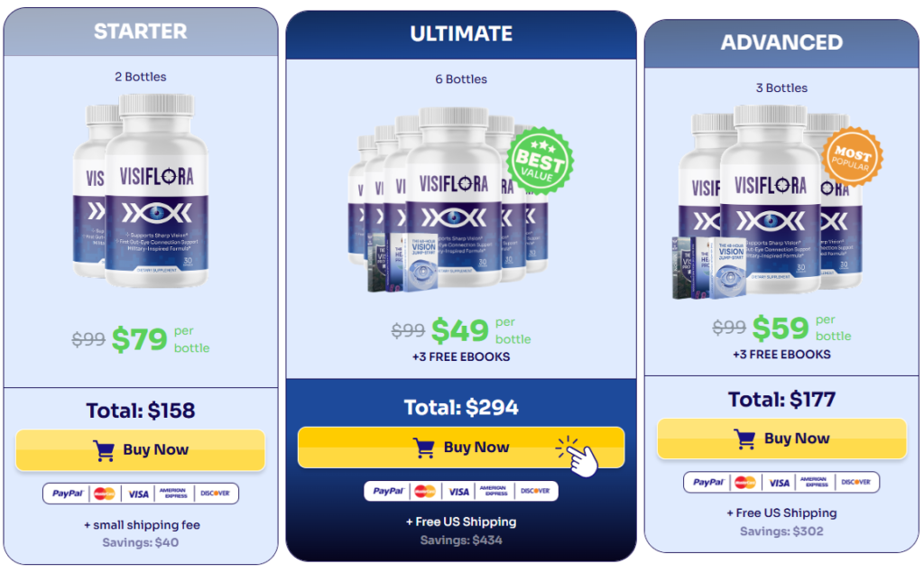The width and height of the screenshot is (924, 573).
Task: Click Buy Now in Ultimate plan
Action: tap(461, 448)
